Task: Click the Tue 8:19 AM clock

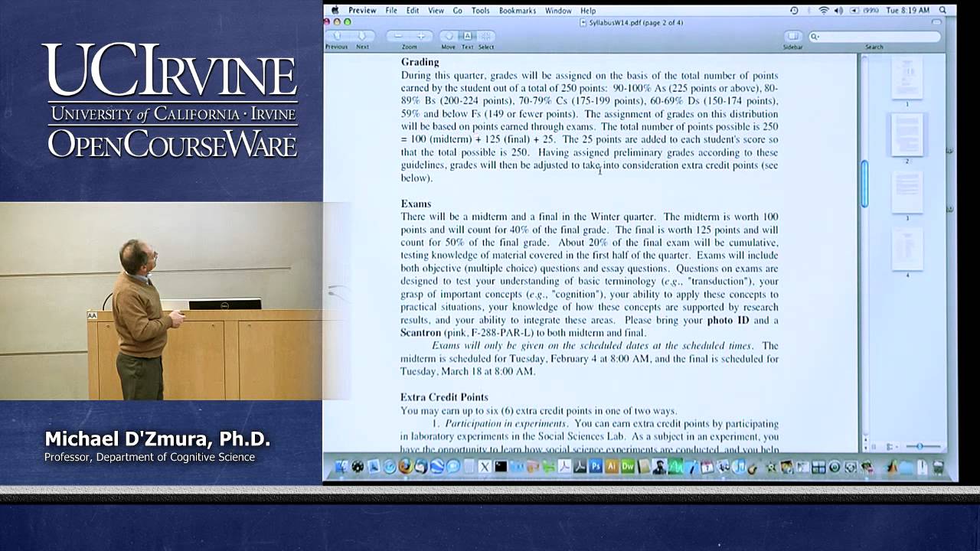Action: click(908, 11)
